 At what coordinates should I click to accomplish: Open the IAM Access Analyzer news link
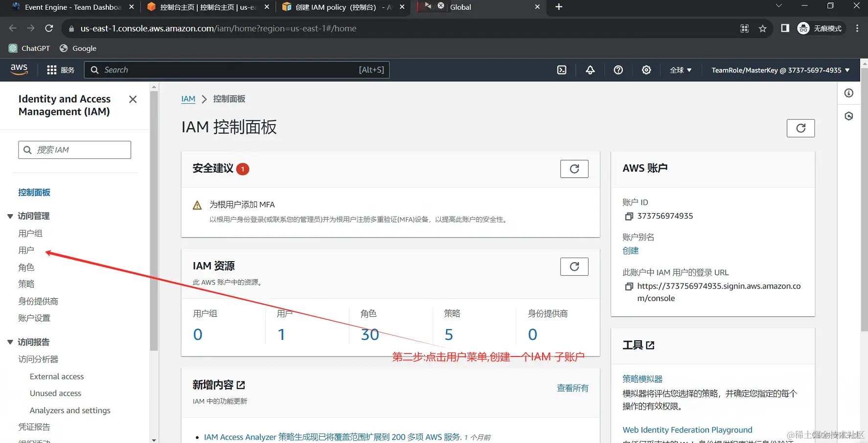click(333, 437)
